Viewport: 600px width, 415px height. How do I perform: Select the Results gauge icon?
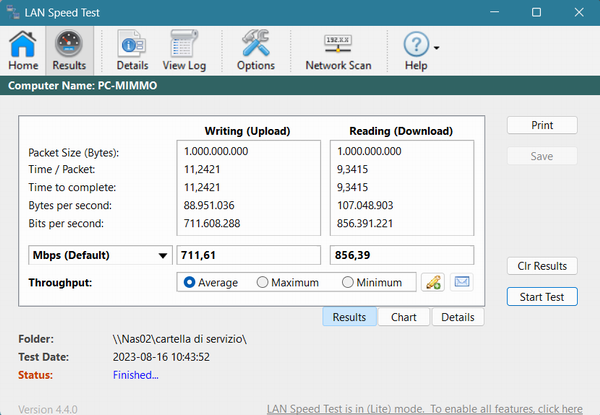[x=69, y=50]
